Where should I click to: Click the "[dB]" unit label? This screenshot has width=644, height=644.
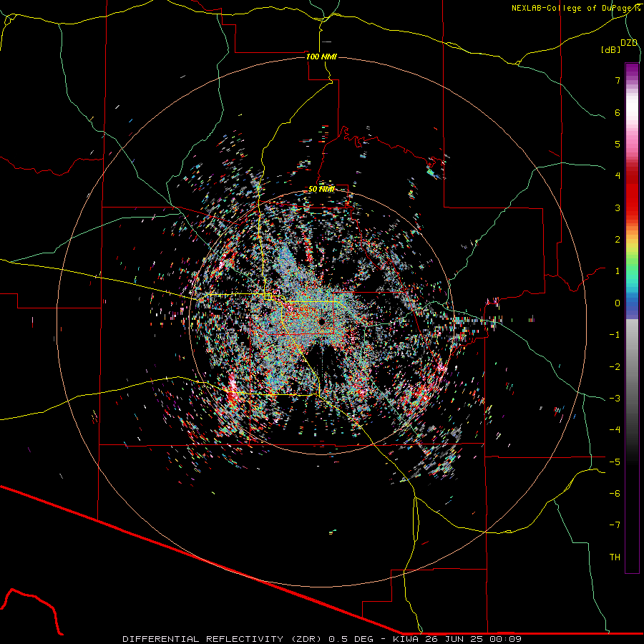click(610, 49)
